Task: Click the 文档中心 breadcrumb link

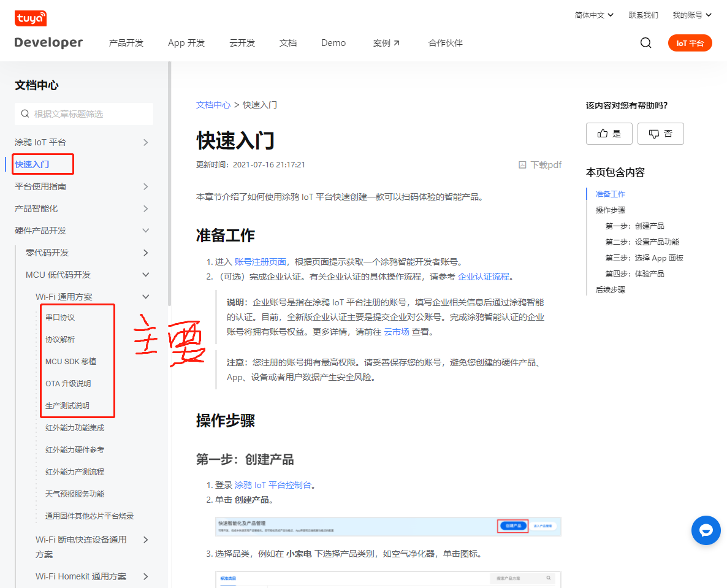Action: pos(213,105)
